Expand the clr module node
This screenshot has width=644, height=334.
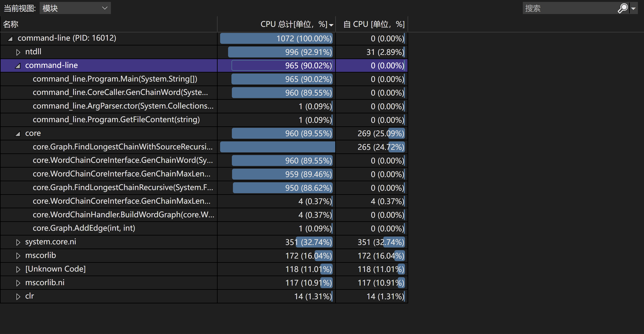(18, 296)
